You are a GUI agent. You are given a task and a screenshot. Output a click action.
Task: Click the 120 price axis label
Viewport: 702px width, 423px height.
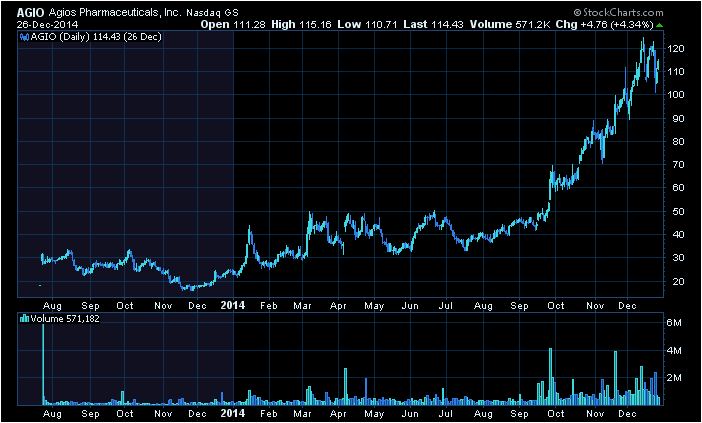(x=674, y=49)
